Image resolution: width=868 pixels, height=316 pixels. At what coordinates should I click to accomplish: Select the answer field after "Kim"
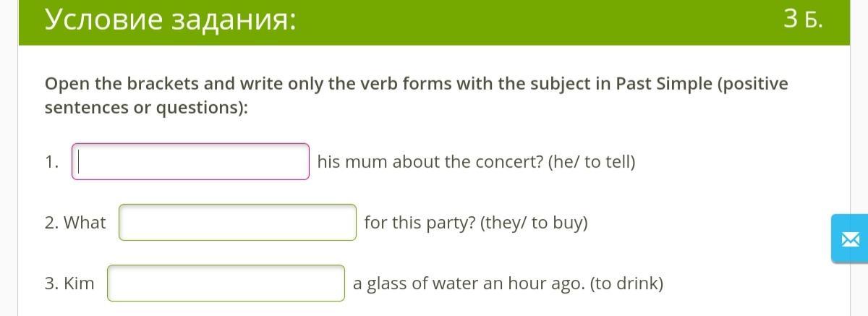[226, 283]
